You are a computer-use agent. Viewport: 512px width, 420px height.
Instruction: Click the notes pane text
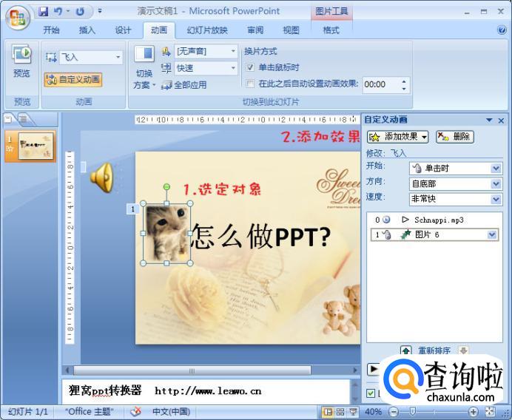coord(165,390)
